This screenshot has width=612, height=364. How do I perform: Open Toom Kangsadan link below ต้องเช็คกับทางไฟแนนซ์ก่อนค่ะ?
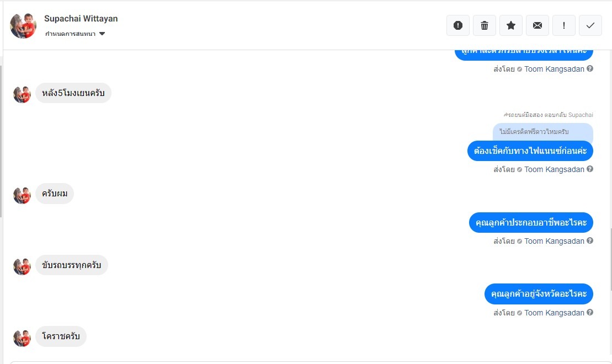[554, 169]
